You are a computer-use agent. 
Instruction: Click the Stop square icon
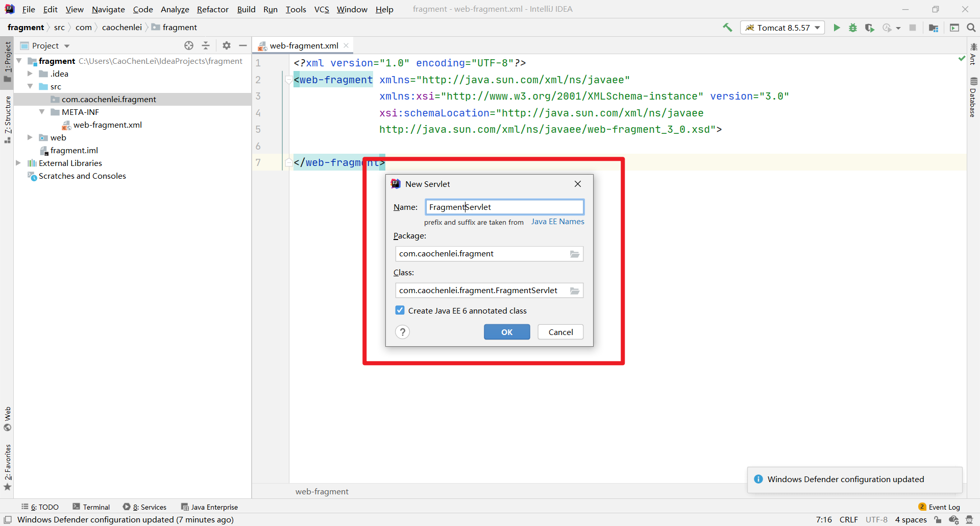click(x=913, y=28)
